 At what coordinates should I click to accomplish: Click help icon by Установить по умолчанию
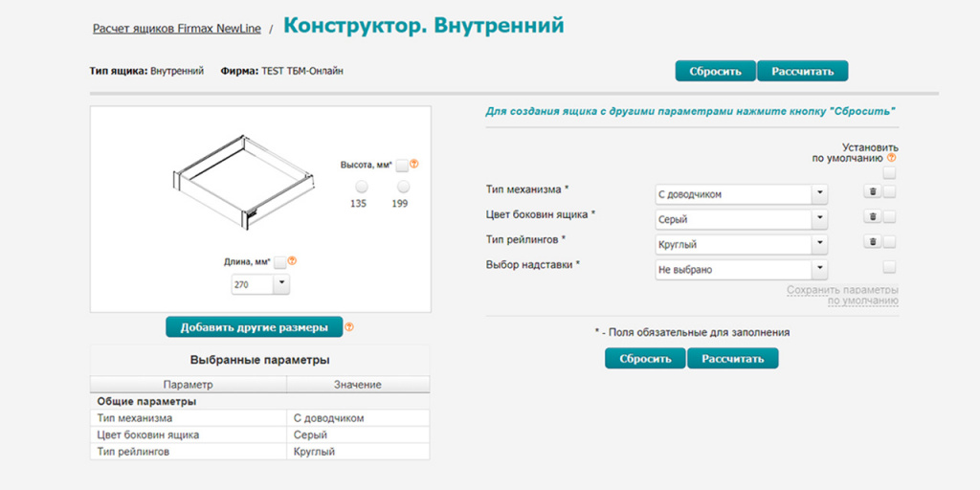pos(891,158)
